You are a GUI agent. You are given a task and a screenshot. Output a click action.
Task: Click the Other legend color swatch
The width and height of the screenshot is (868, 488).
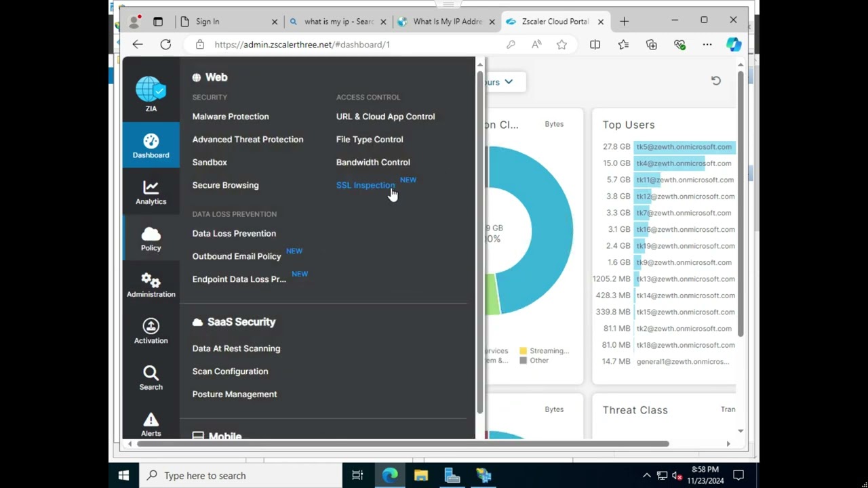click(524, 361)
